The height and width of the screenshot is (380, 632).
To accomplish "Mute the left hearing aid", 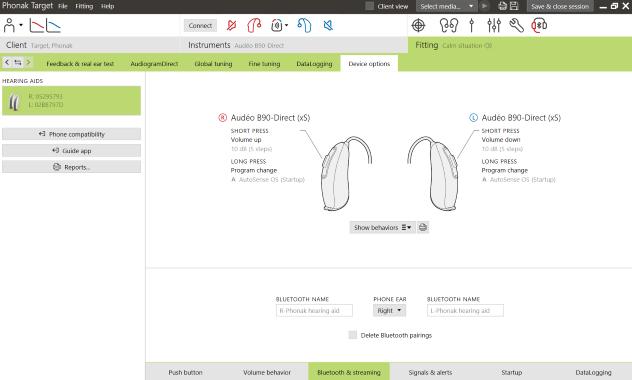I will 328,25.
